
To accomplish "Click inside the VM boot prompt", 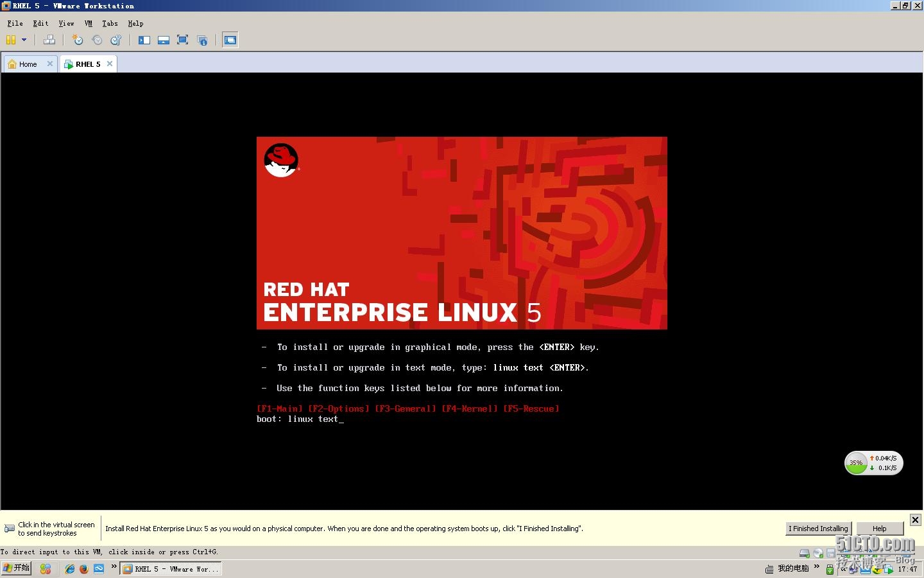I will click(300, 419).
